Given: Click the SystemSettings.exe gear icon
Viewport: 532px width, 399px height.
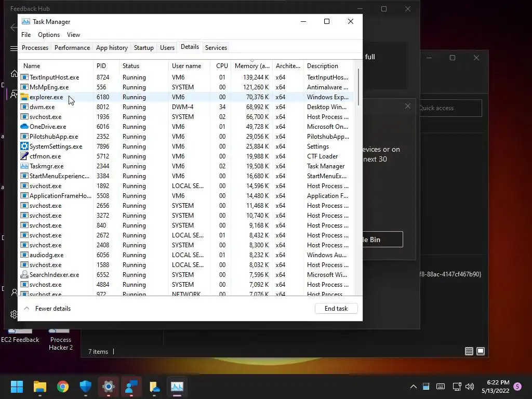Looking at the screenshot, I should (x=24, y=146).
